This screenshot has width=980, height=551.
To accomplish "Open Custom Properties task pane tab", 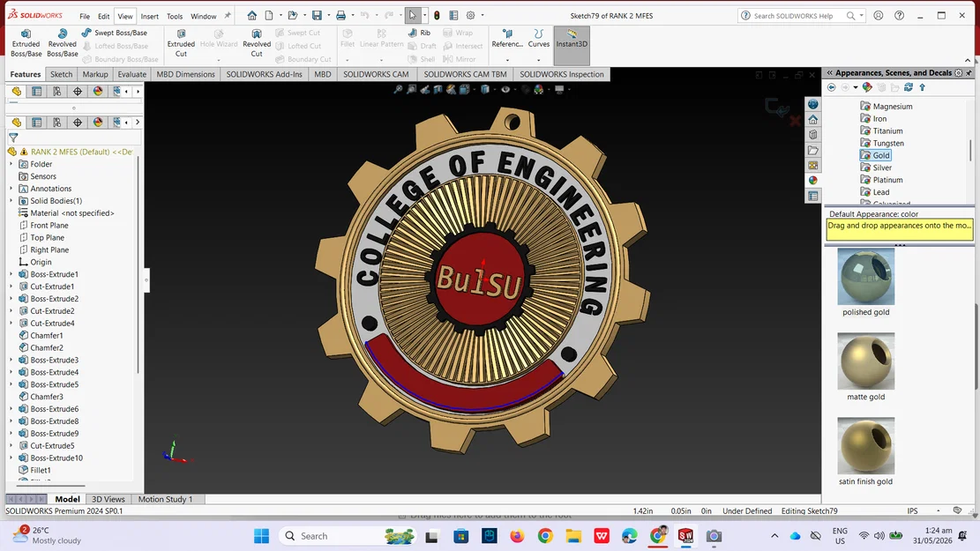I will pos(812,196).
